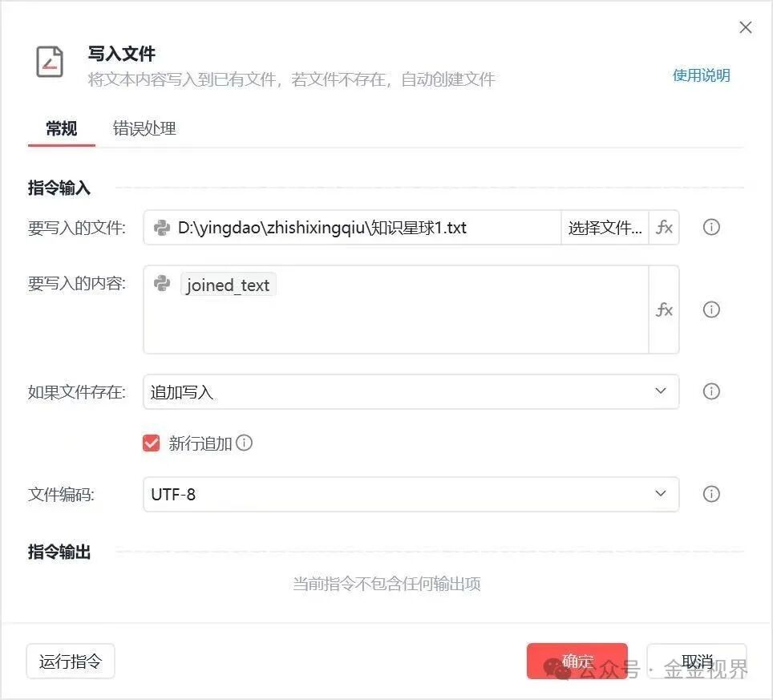Select the 常规 tab
This screenshot has width=773, height=700.
click(60, 128)
